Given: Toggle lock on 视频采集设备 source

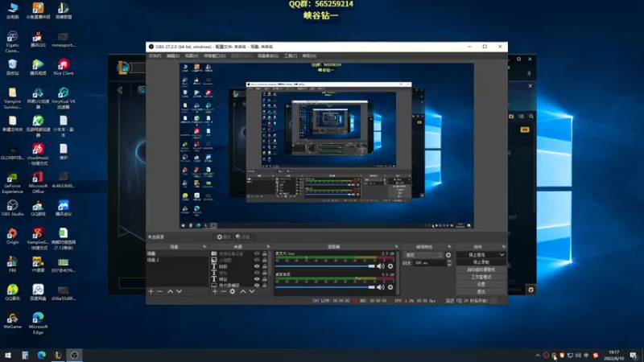Looking at the screenshot, I should 265,253.
